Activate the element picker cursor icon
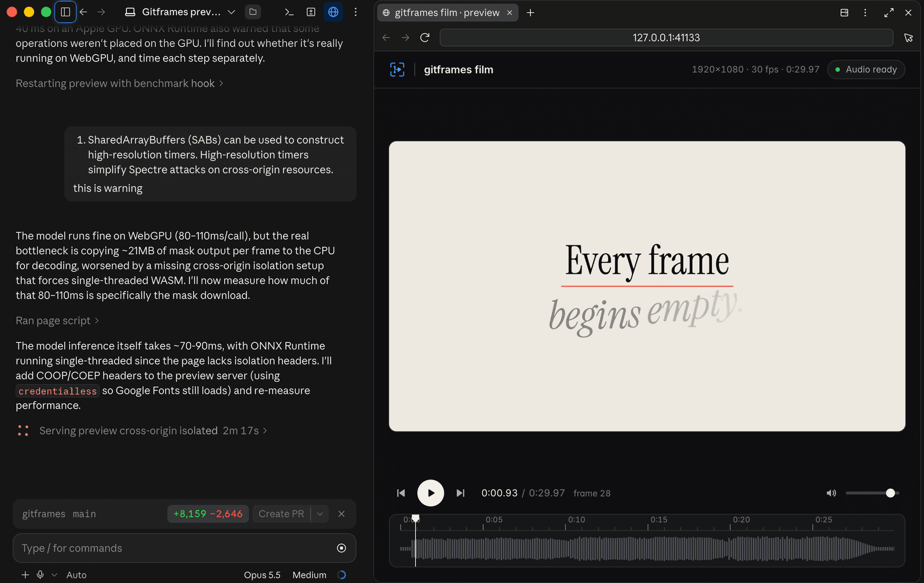The height and width of the screenshot is (583, 924). coord(908,37)
